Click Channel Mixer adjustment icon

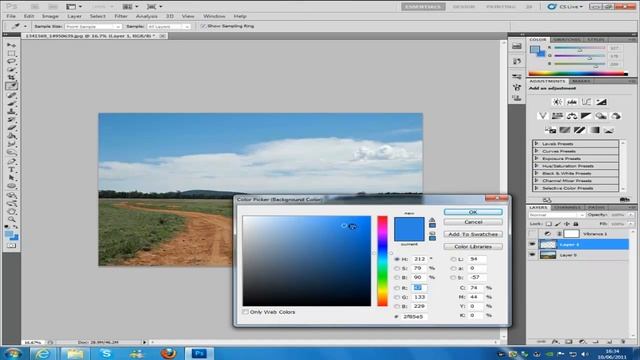pos(616,116)
